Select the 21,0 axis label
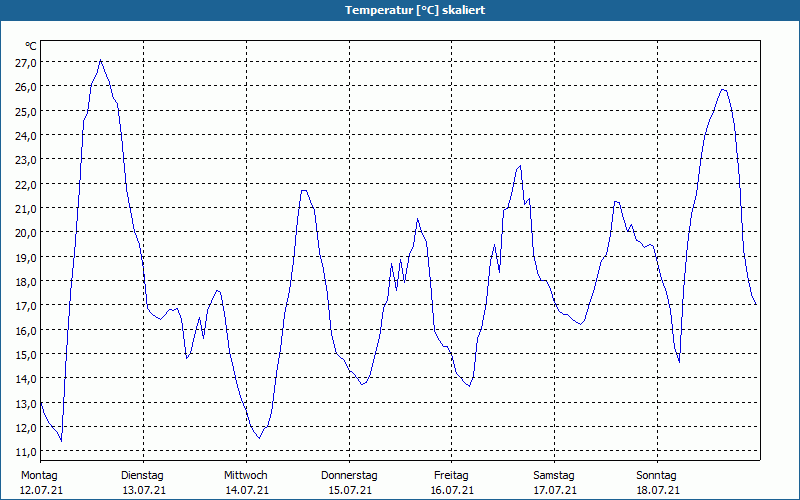This screenshot has height=500, width=800. [x=26, y=209]
